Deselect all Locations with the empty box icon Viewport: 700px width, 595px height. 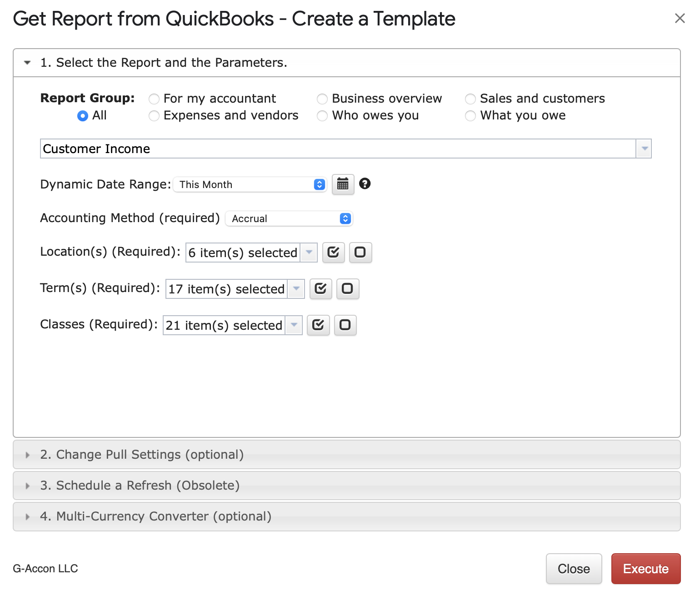pyautogui.click(x=360, y=253)
